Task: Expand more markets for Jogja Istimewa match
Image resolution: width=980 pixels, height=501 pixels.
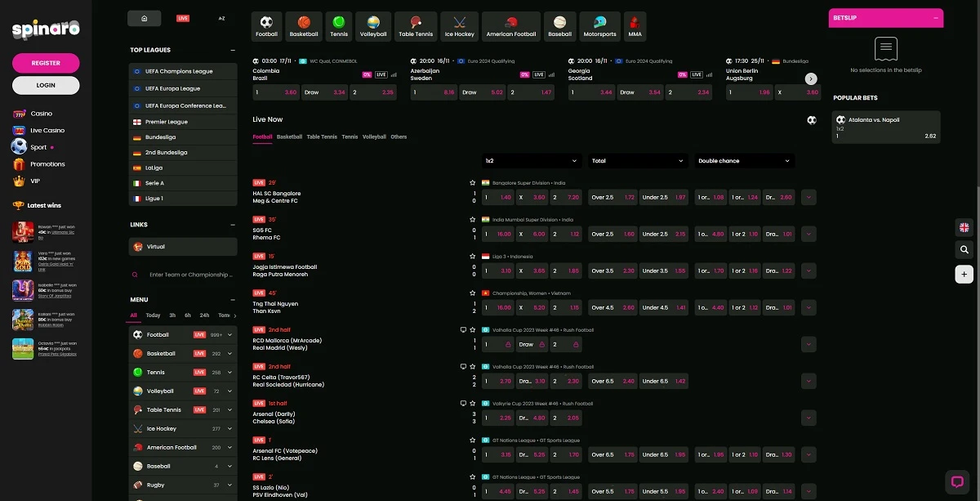Action: point(808,271)
